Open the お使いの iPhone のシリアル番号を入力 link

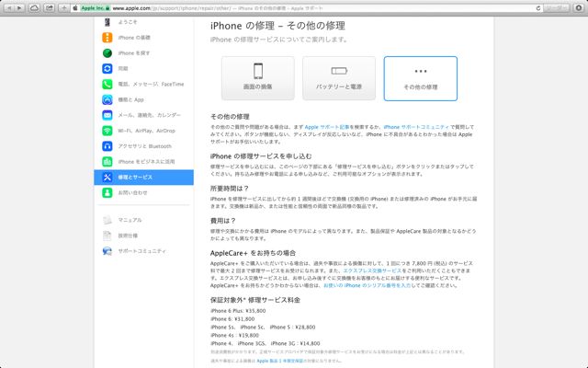click(367, 285)
